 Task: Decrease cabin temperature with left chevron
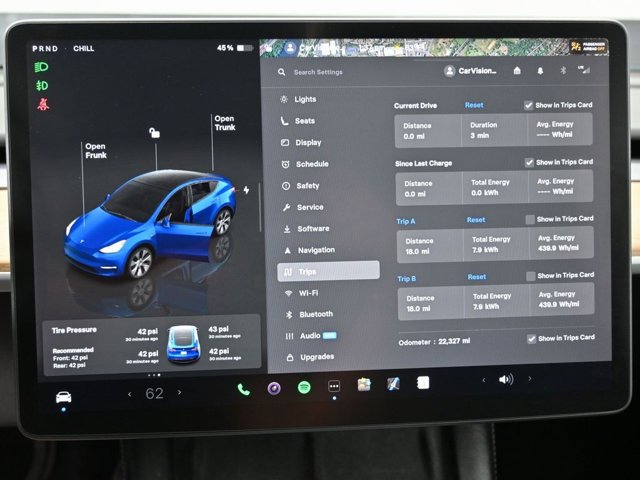129,393
